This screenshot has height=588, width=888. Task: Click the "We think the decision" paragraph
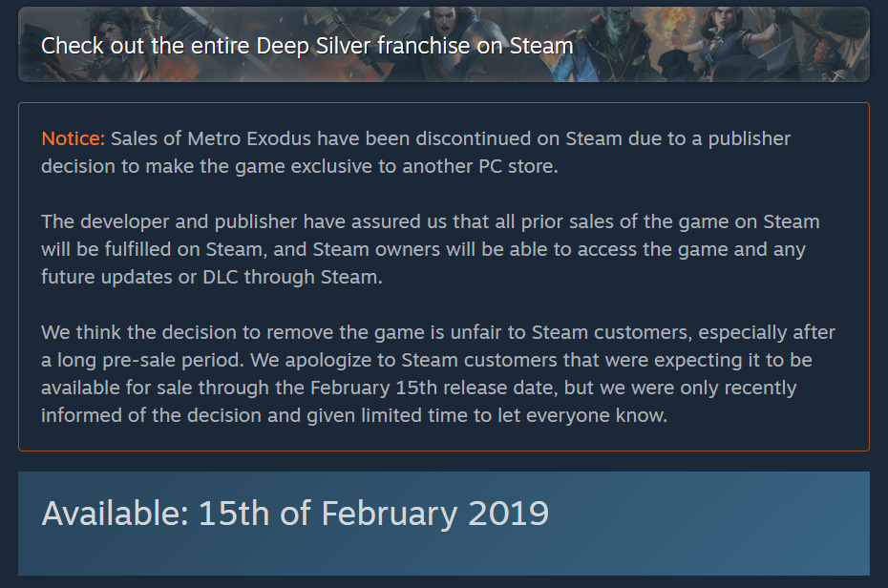pyautogui.click(x=437, y=373)
